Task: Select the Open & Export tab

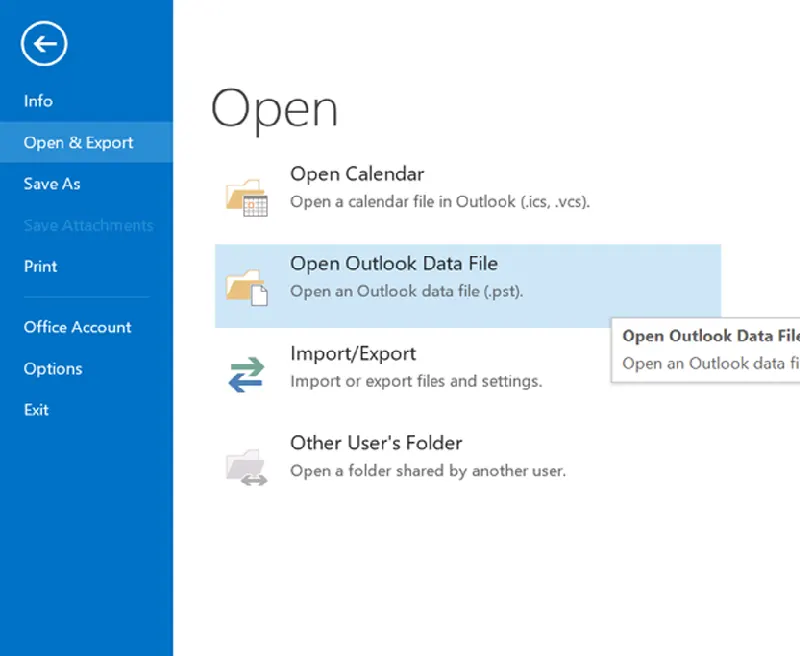Action: coord(78,143)
